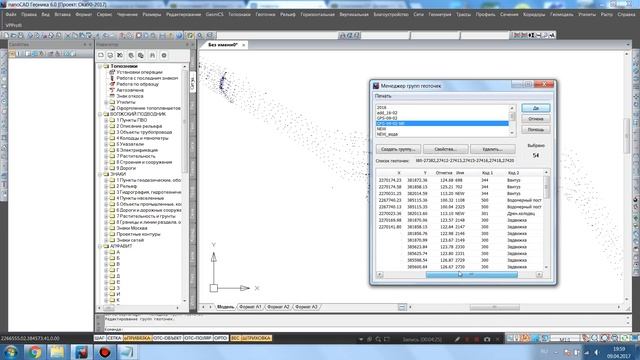
Task: Click Свойства... button in dialog
Action: coord(445,149)
